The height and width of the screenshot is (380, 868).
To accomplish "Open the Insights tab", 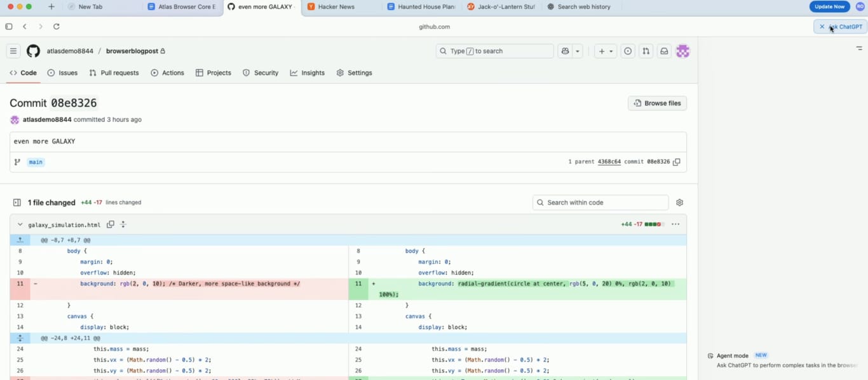I will point(308,73).
